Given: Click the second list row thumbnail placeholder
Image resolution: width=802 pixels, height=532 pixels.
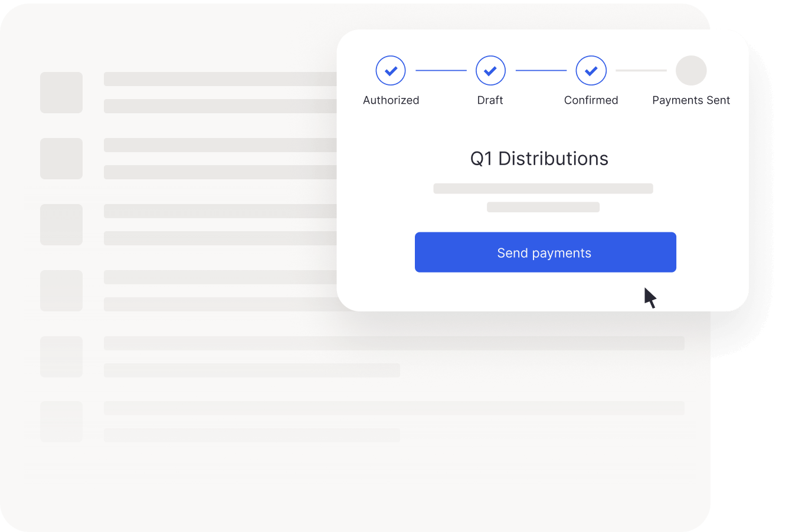Looking at the screenshot, I should click(61, 159).
